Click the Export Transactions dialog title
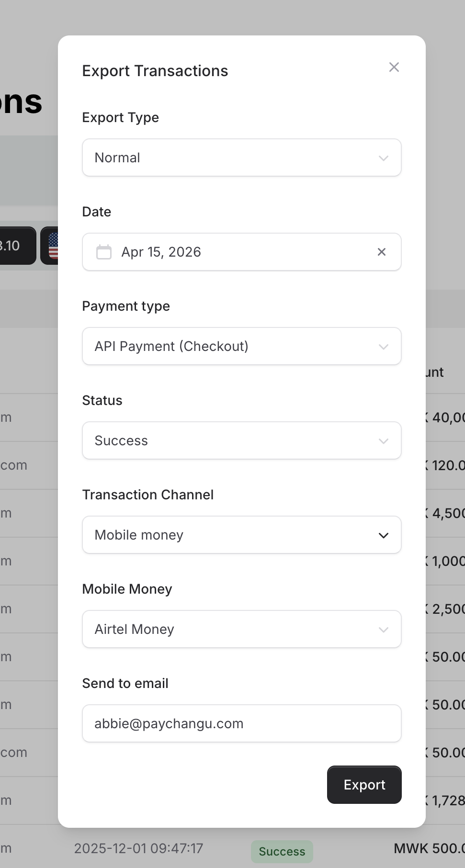The width and height of the screenshot is (465, 868). pyautogui.click(x=155, y=71)
